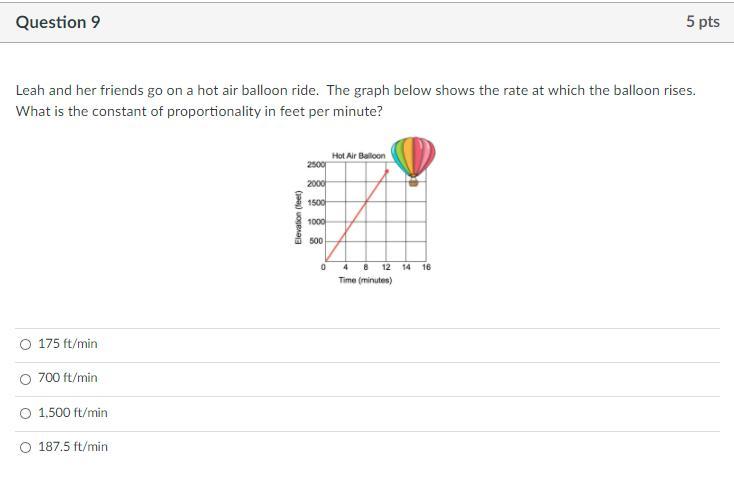Pick the 1,500 ft/min radio button
The width and height of the screenshot is (734, 478).
click(26, 413)
